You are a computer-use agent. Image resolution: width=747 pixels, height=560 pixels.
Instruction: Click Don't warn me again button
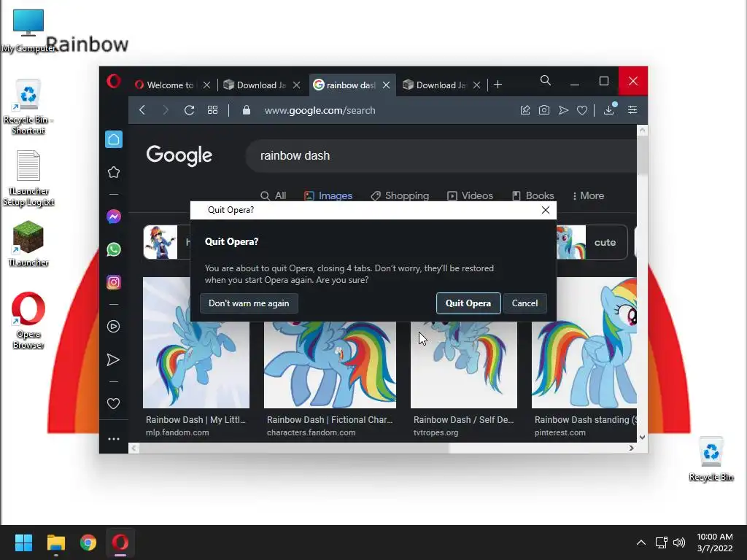(249, 303)
